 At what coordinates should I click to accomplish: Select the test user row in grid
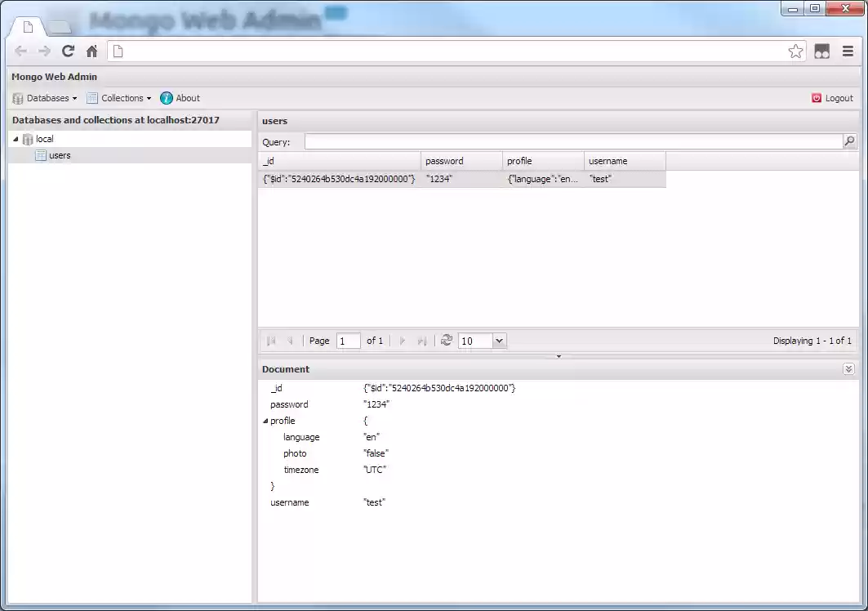(461, 178)
